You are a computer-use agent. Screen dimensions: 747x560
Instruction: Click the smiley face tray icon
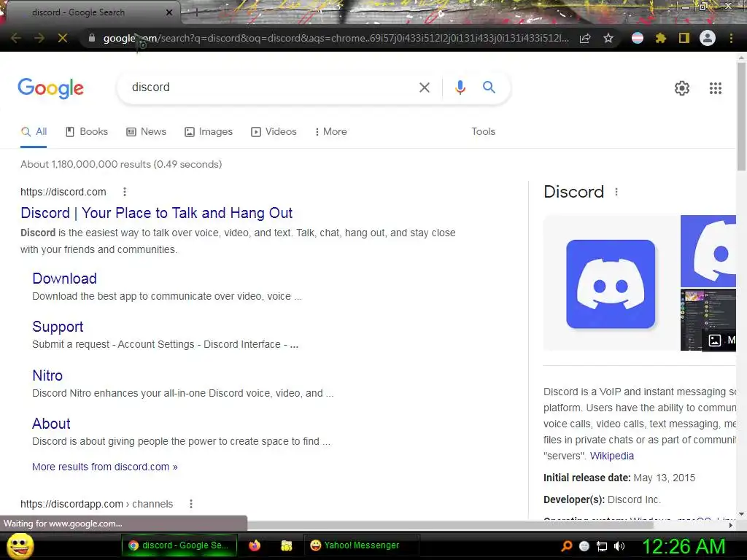pos(584,546)
